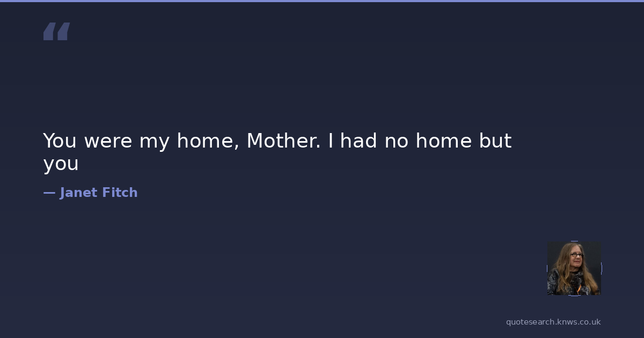Click the purple accent bar at top
Screen dimensions: 644x338
point(322,1)
